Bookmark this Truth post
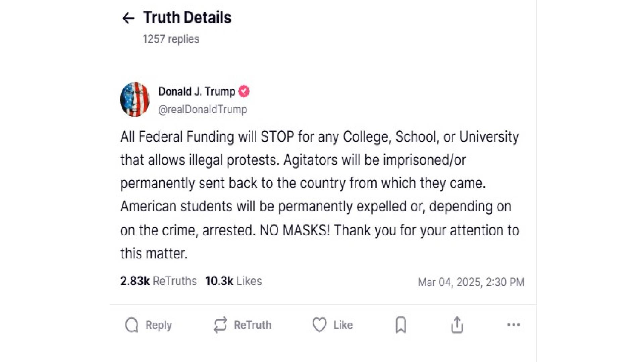The height and width of the screenshot is (362, 644). coord(401,325)
